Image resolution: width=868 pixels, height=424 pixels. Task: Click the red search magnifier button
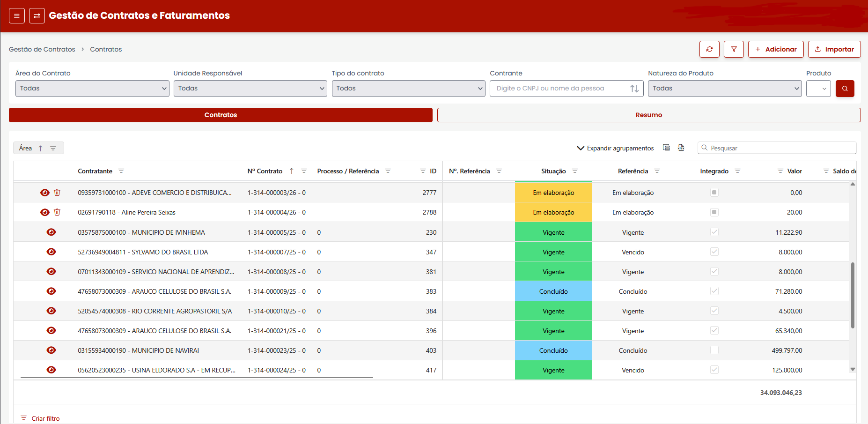pyautogui.click(x=845, y=89)
